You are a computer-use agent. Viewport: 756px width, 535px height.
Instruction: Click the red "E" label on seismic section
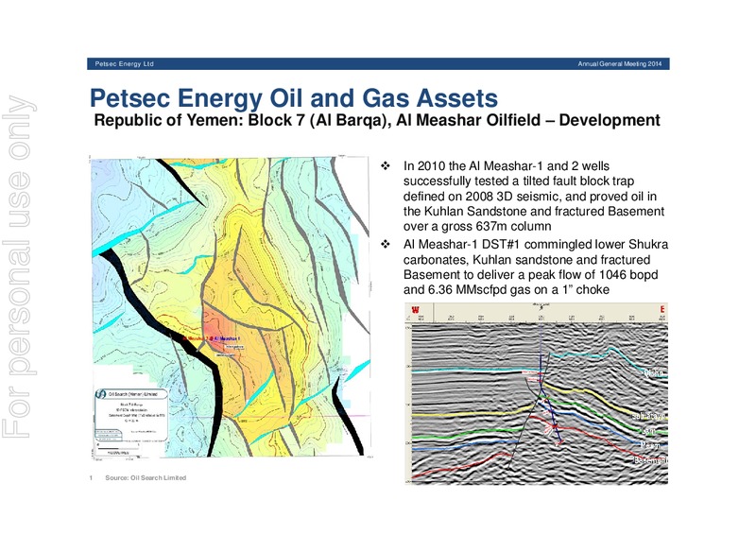(662, 309)
